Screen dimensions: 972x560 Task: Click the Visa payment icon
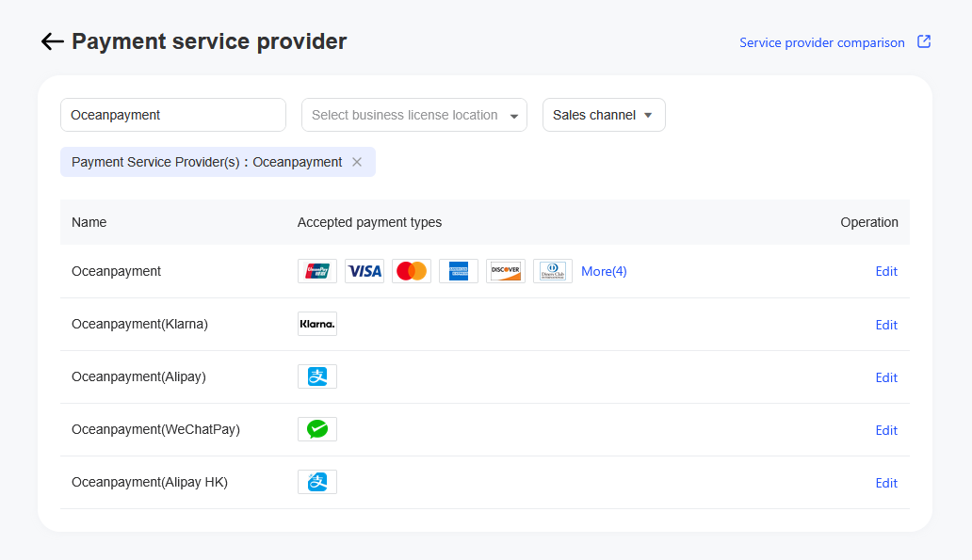364,271
